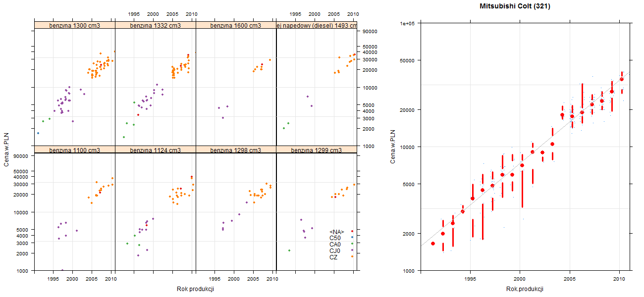644x297 pixels.
Task: Click the "Mitsubishi Colt (321)" chart title
Action: click(x=515, y=6)
